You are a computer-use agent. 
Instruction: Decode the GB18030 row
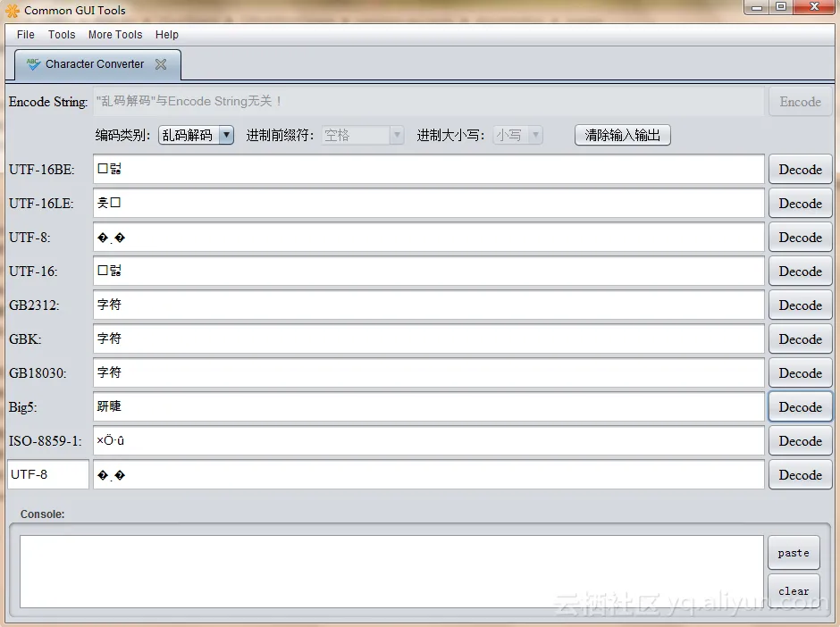click(800, 373)
